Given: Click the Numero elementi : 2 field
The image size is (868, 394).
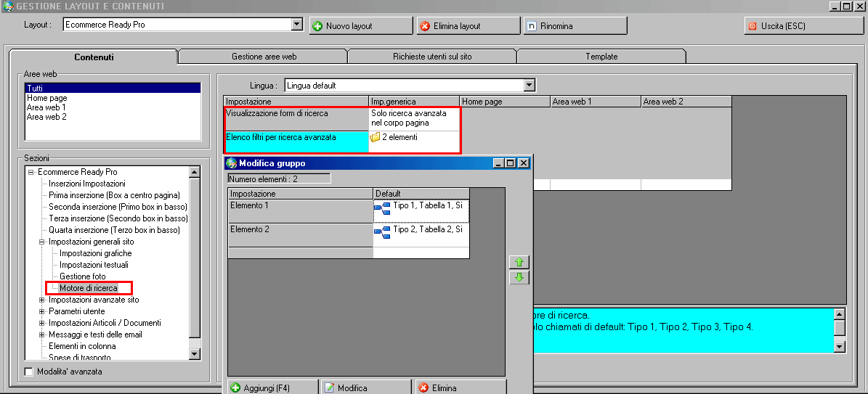Looking at the screenshot, I should (x=279, y=178).
